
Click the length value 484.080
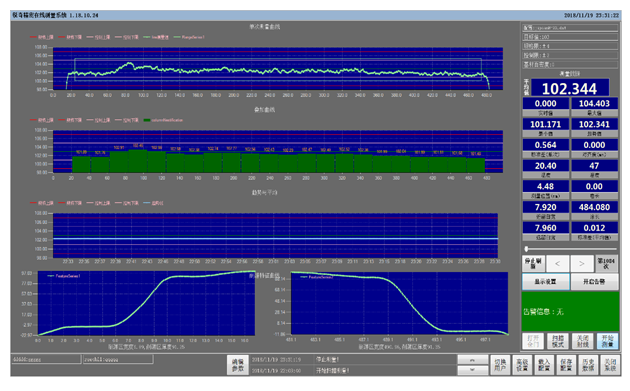[x=594, y=207]
